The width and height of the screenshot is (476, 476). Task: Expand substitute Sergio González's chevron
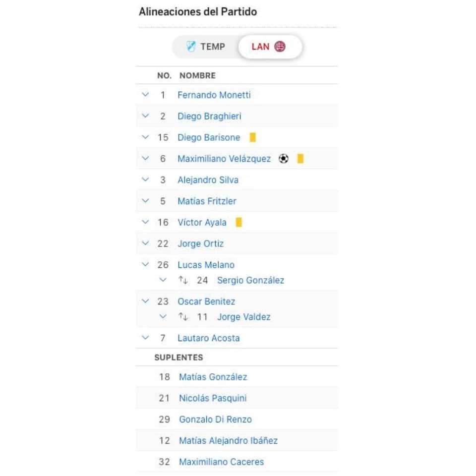163,280
